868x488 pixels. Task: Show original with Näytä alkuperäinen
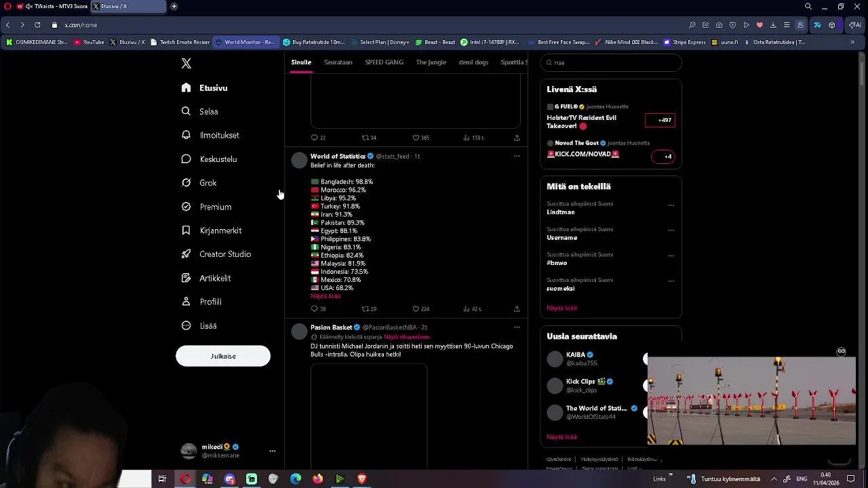[x=407, y=337]
